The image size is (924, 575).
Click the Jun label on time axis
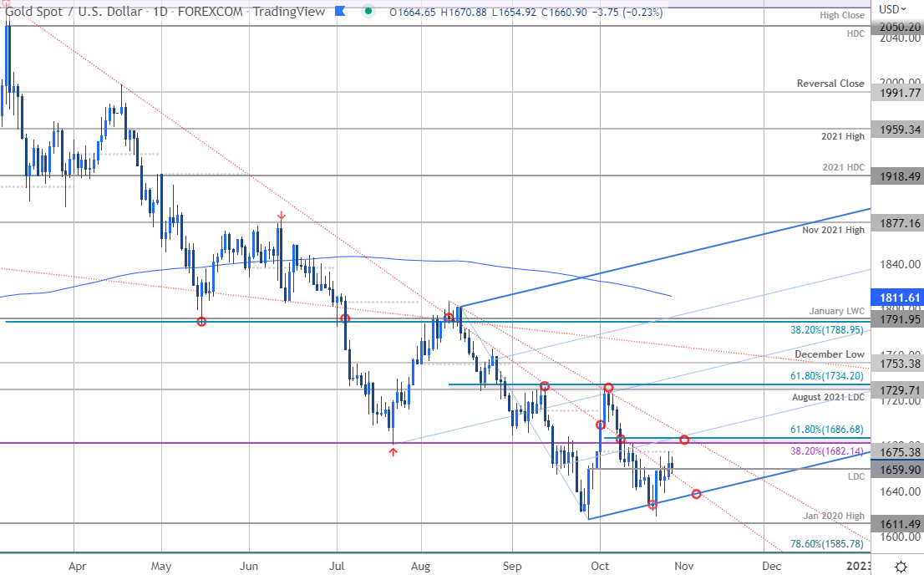pyautogui.click(x=249, y=566)
